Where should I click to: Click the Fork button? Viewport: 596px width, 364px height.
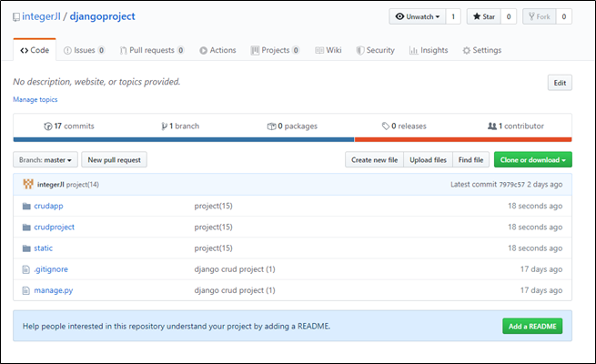[540, 16]
